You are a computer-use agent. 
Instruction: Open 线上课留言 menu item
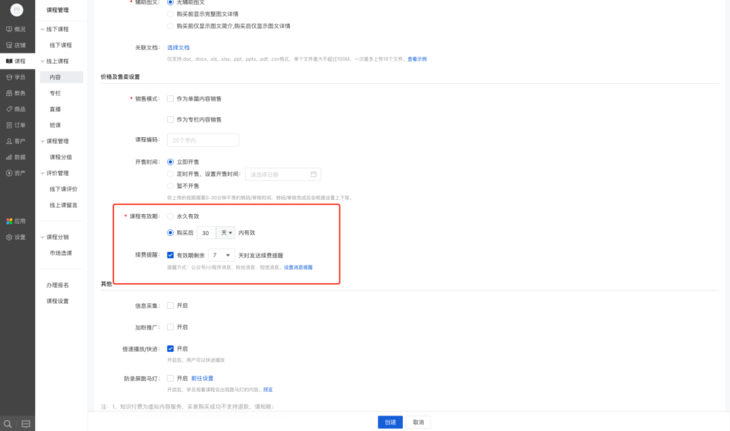click(x=61, y=205)
